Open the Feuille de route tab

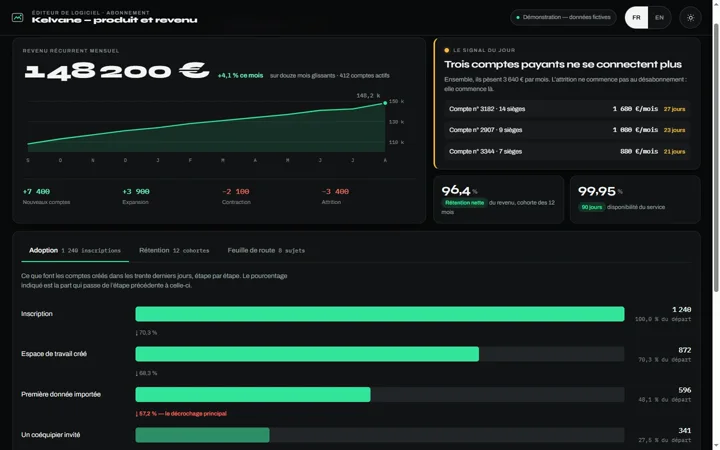[x=266, y=251]
